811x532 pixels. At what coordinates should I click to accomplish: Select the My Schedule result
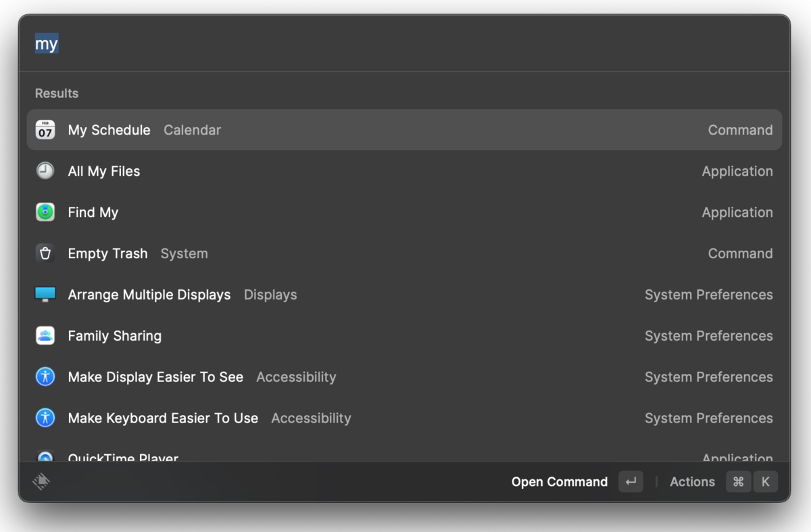tap(404, 130)
